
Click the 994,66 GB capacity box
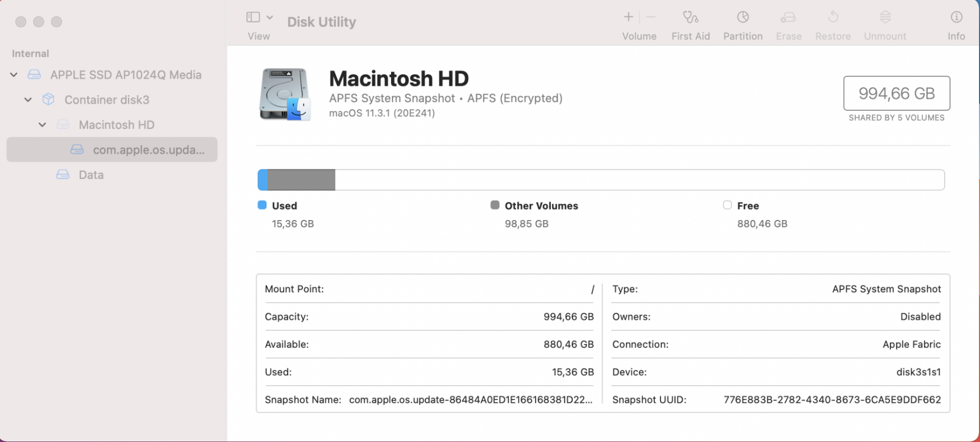tap(897, 93)
